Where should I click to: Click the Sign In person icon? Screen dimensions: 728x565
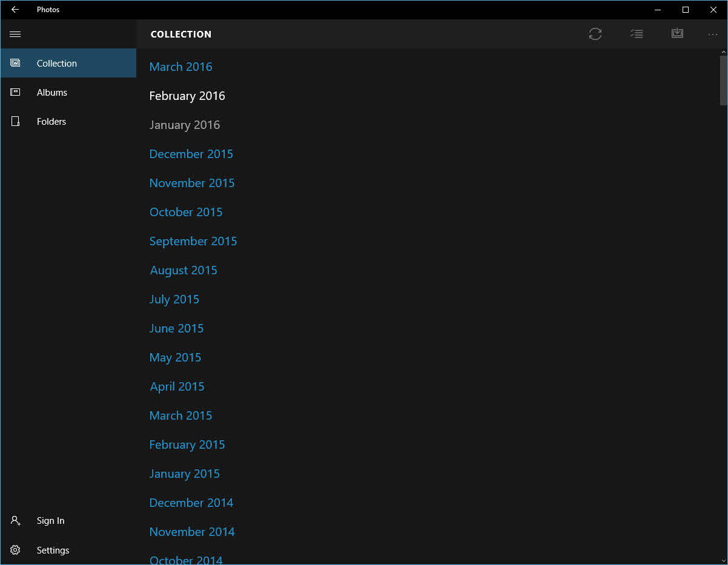[15, 521]
